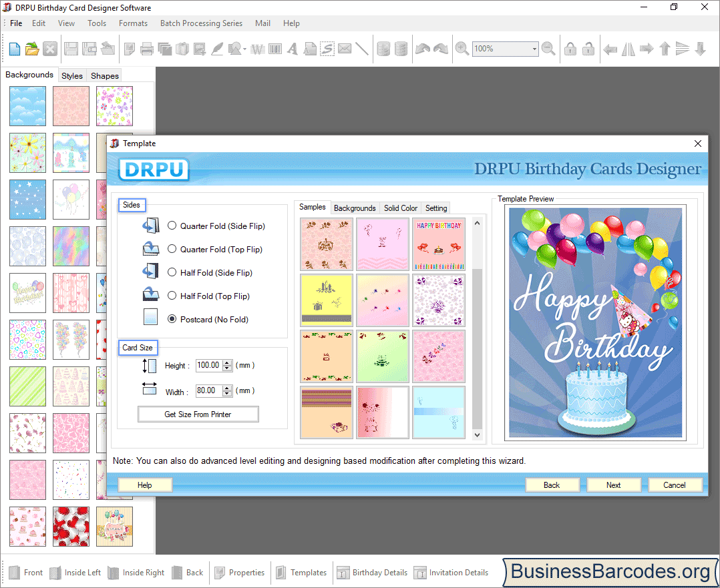Click the Help button in the Template dialog

click(145, 485)
